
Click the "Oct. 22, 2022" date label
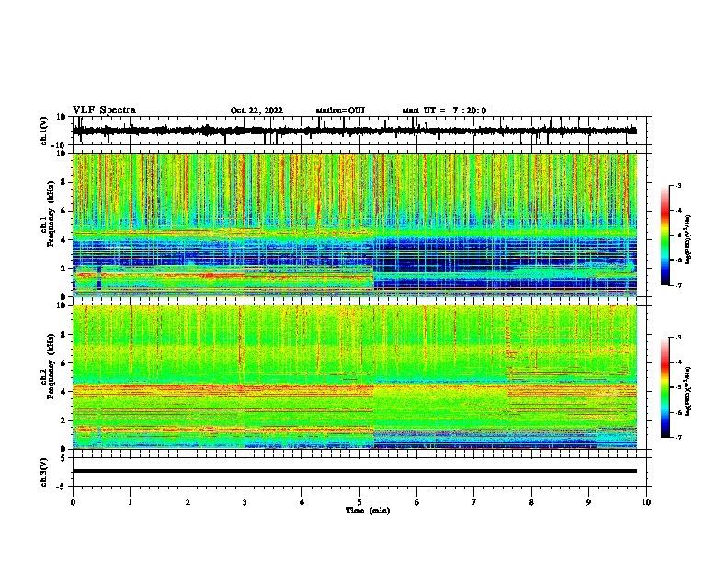coord(256,110)
